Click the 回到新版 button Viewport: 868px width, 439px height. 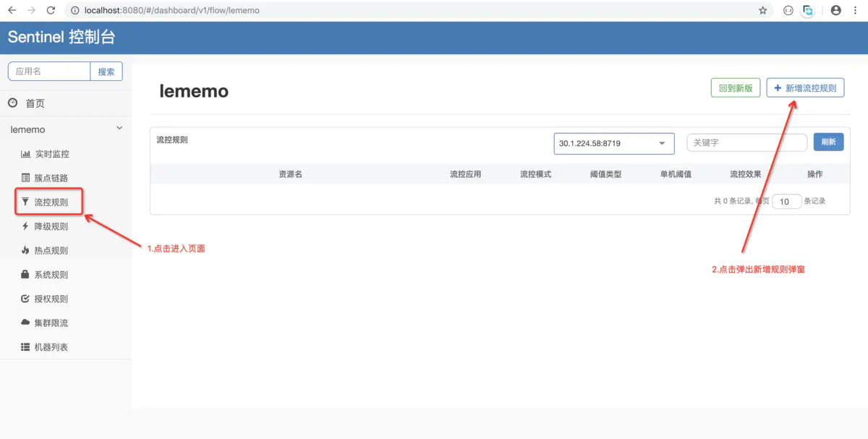tap(736, 88)
